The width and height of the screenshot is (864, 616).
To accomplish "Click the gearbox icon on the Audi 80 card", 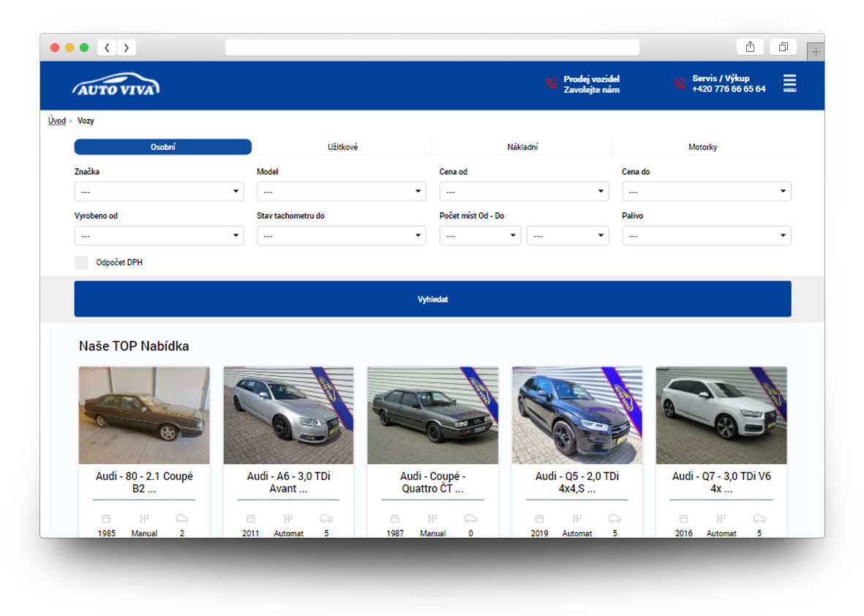I will 144,519.
